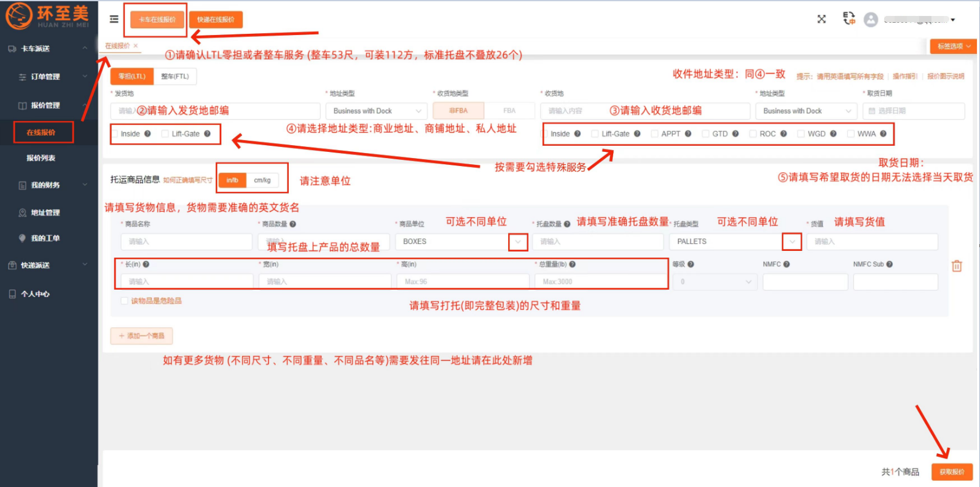Open the PALLETS type dropdown
The image size is (980, 487).
pos(792,242)
